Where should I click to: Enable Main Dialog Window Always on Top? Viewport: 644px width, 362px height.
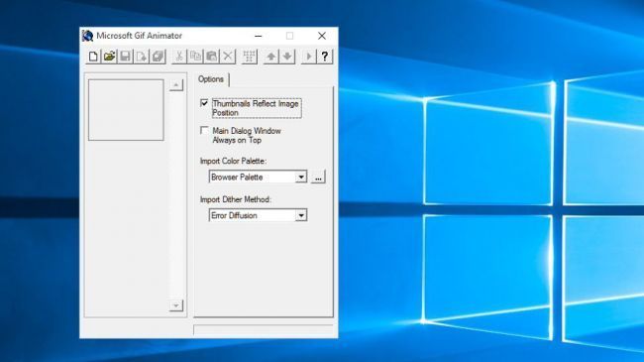tap(204, 130)
